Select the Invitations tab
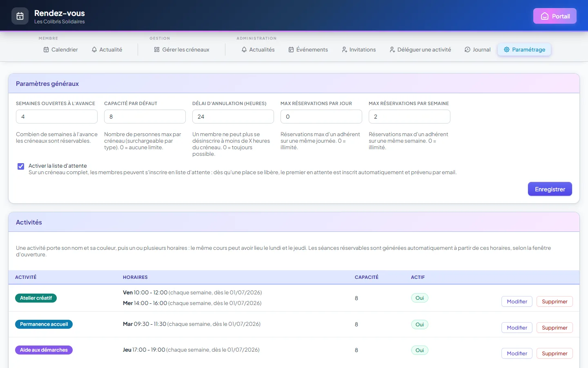The image size is (588, 368). pyautogui.click(x=359, y=49)
